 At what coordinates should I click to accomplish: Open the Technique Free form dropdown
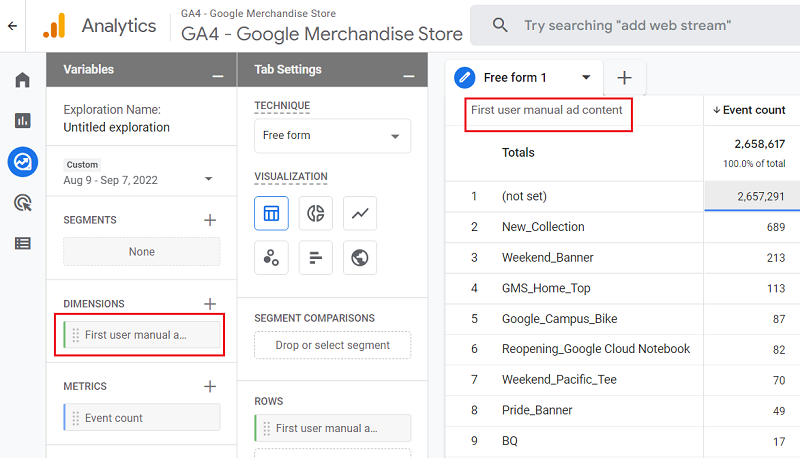click(332, 136)
